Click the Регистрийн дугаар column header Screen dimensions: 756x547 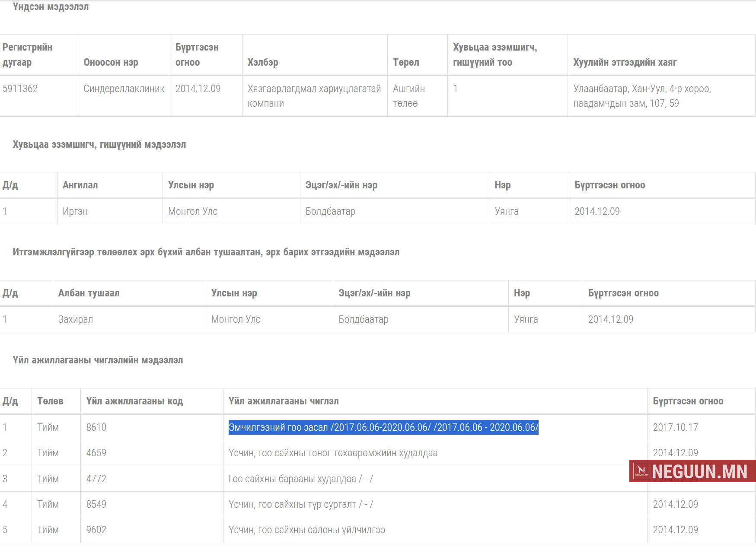coord(27,55)
